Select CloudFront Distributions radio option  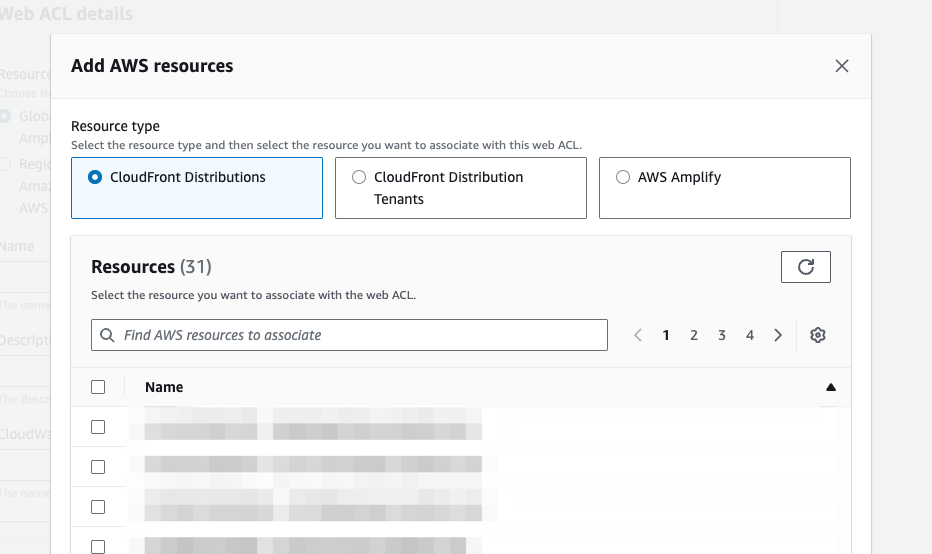point(96,177)
